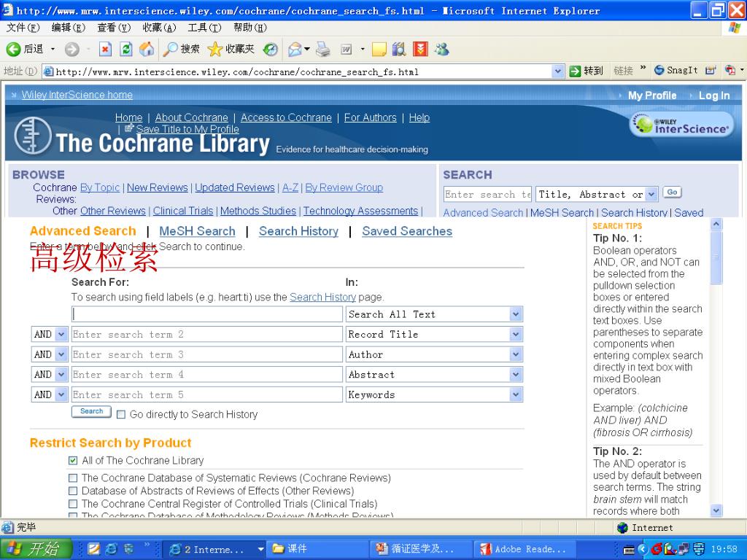Open the 文件(F) menu
The height and width of the screenshot is (560, 747).
[23, 28]
